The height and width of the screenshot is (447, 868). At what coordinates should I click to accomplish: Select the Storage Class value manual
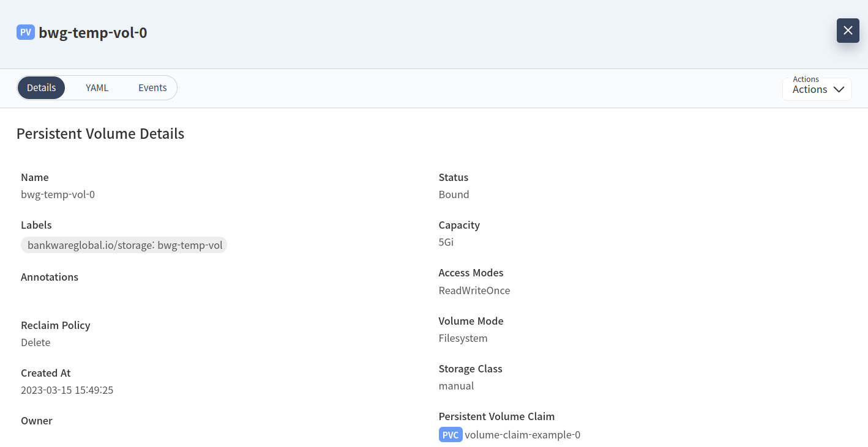[456, 386]
